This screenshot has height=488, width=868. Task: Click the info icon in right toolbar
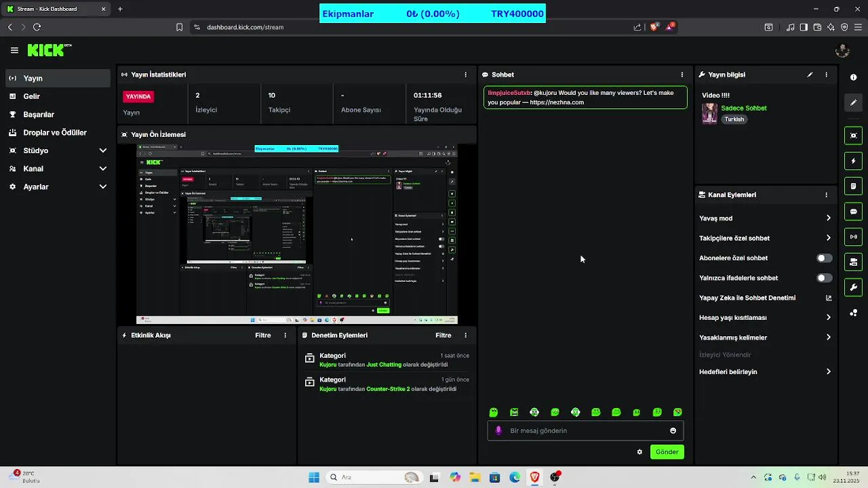[x=853, y=77]
